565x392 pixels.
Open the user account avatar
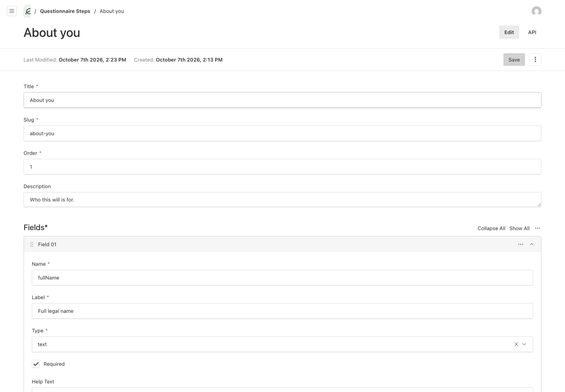[536, 11]
